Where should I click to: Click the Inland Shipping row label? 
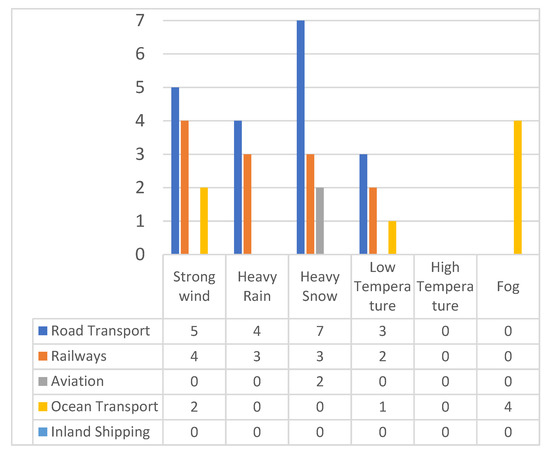100,432
